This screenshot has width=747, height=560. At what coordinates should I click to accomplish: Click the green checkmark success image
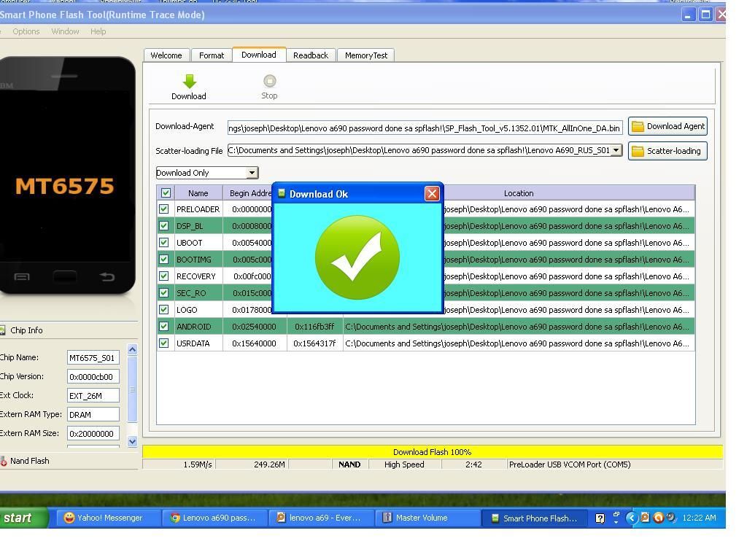357,257
